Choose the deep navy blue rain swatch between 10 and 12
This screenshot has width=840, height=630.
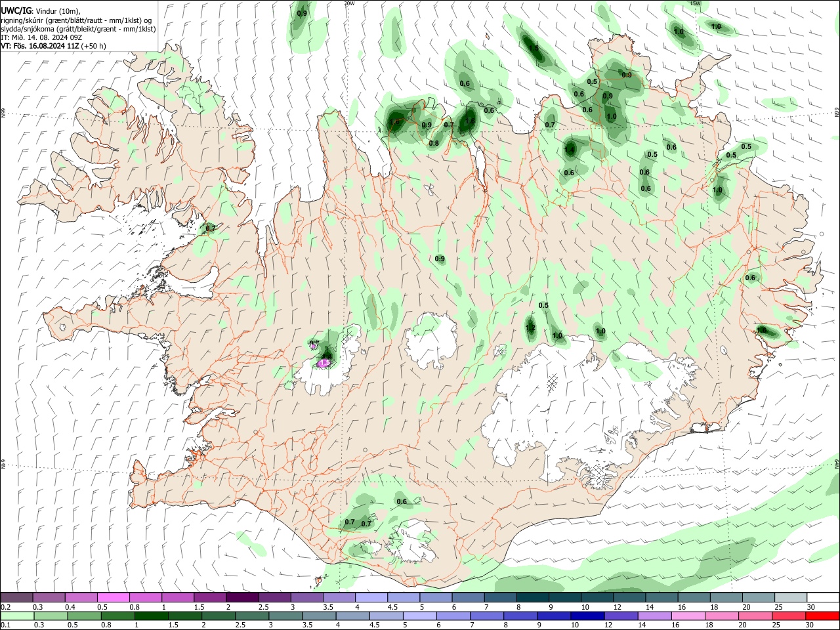(x=587, y=616)
